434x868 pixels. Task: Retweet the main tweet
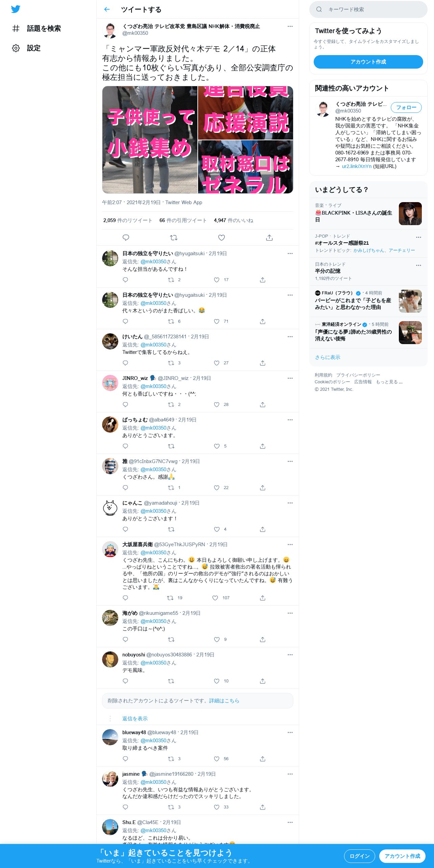click(x=174, y=238)
